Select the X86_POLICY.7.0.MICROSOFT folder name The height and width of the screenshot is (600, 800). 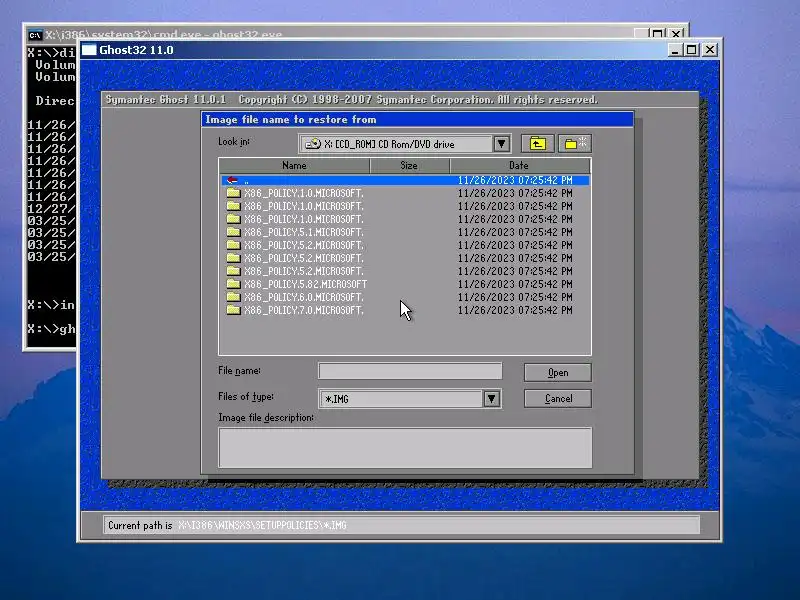point(304,310)
